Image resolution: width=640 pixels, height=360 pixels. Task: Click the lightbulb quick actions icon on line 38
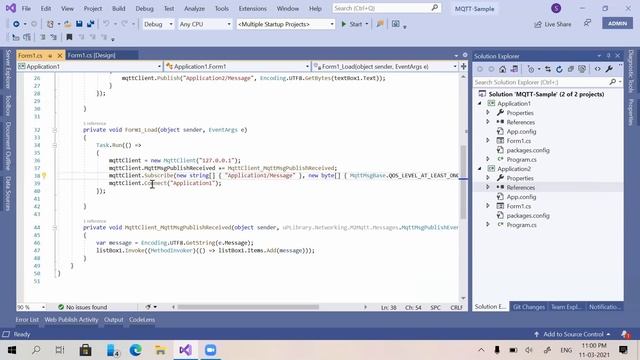pos(44,176)
